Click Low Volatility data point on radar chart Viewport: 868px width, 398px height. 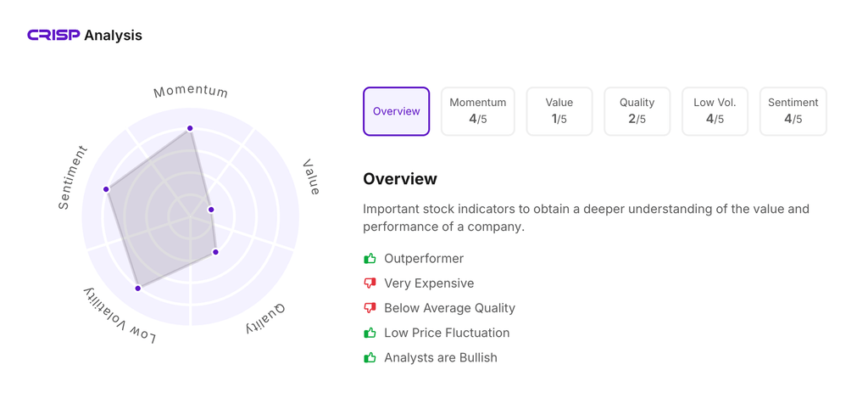(138, 289)
